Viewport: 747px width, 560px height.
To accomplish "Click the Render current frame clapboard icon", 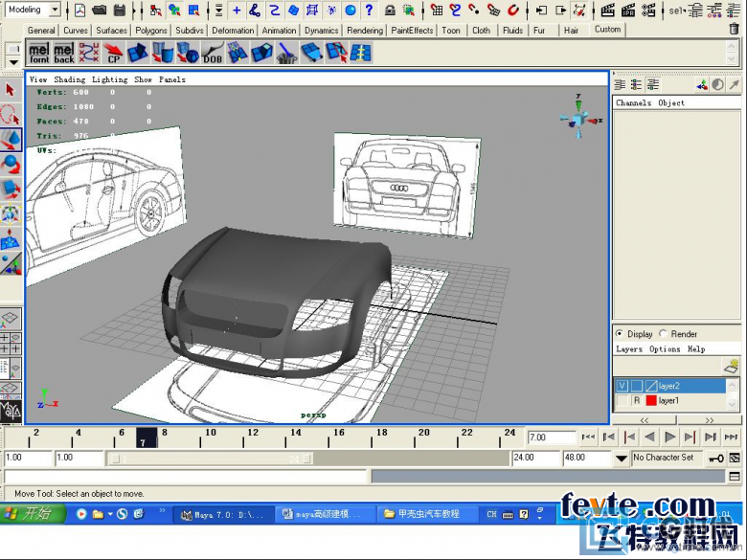I will [607, 10].
